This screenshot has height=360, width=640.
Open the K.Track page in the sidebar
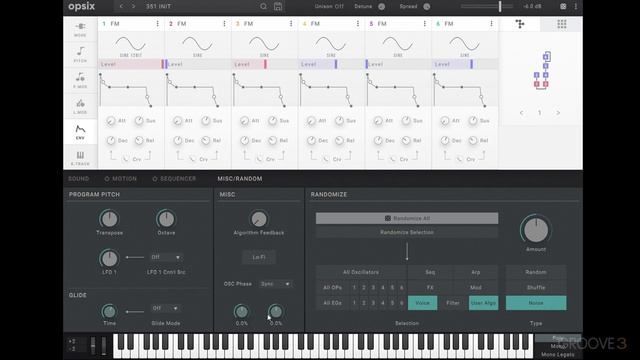(80, 158)
